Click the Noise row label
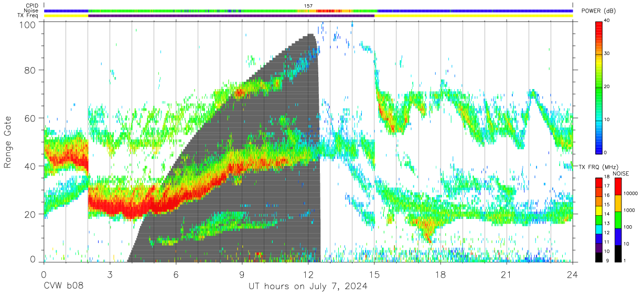Viewport: 644px width, 297px height. coord(30,10)
